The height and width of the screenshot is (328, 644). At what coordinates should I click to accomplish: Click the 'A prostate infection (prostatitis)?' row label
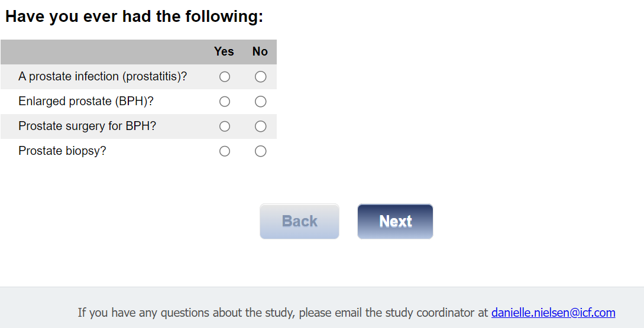click(103, 77)
